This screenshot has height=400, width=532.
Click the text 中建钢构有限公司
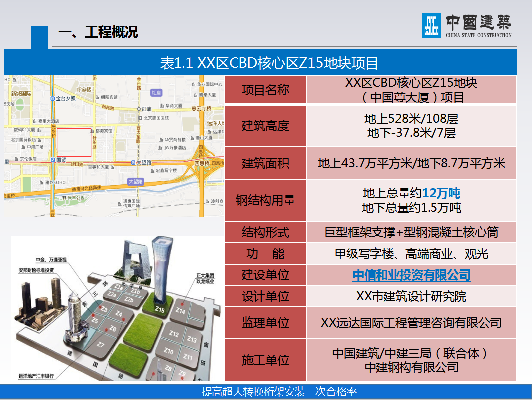[411, 367]
